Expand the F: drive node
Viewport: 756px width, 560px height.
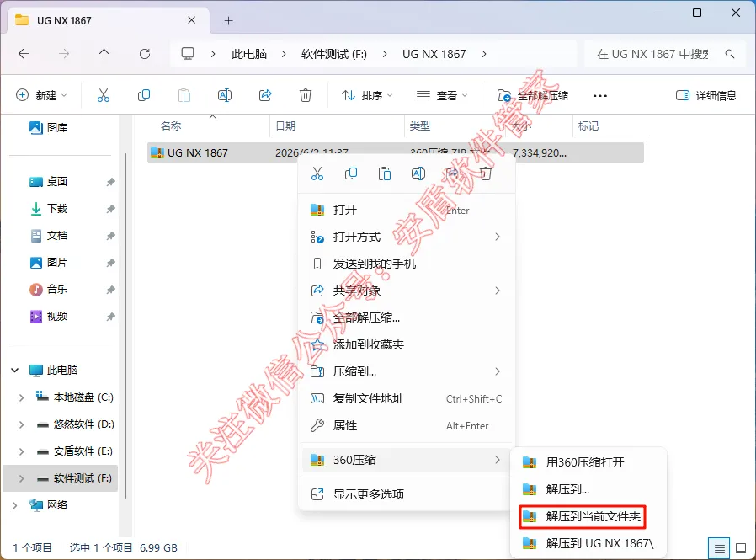coord(21,478)
